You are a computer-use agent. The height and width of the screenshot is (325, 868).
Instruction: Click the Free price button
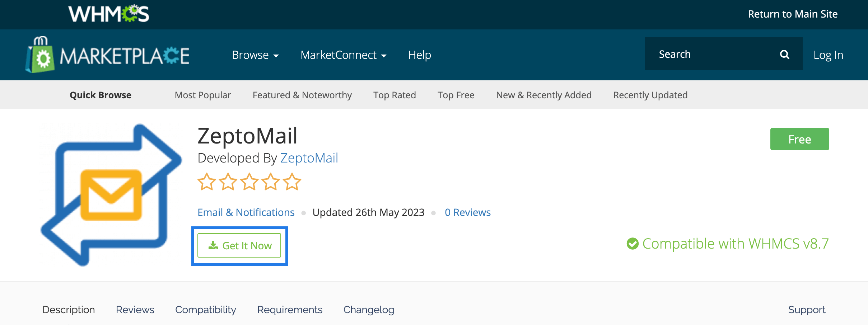tap(799, 139)
